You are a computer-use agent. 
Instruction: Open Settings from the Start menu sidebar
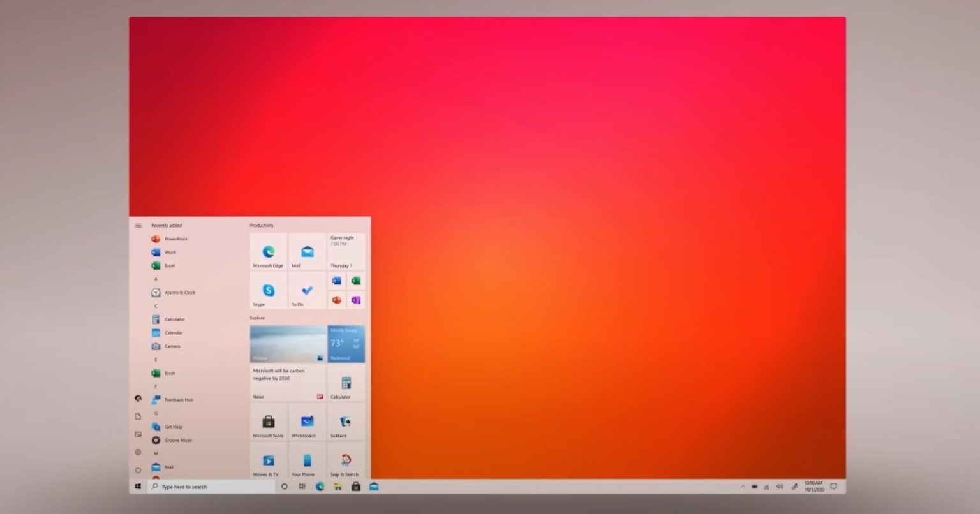click(x=138, y=452)
